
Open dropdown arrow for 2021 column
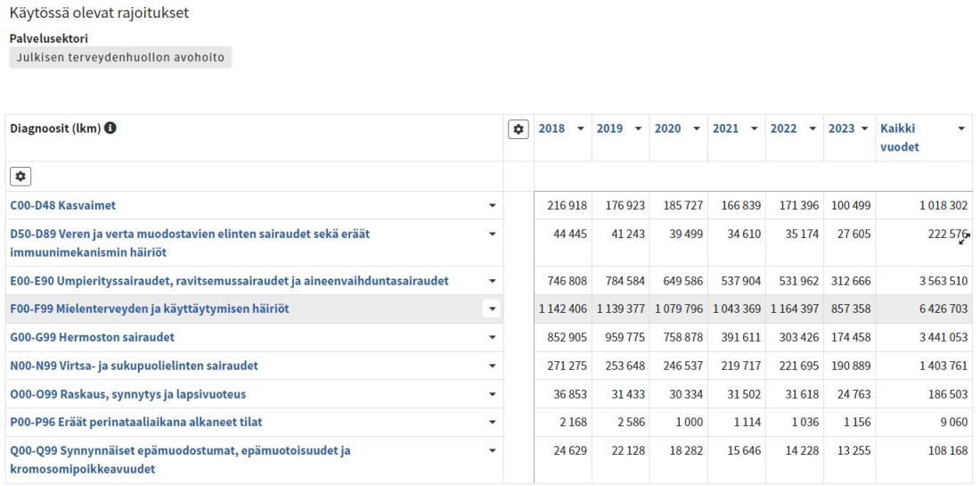pyautogui.click(x=754, y=128)
